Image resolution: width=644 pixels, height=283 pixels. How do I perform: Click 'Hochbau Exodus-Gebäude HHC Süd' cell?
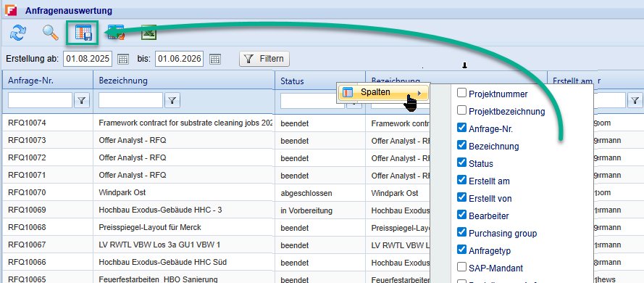pyautogui.click(x=183, y=262)
